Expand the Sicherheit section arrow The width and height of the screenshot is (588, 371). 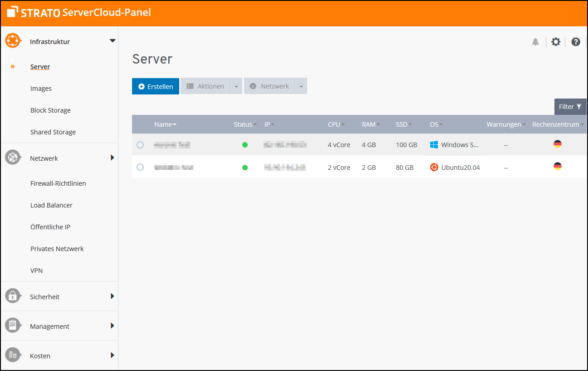(x=113, y=296)
